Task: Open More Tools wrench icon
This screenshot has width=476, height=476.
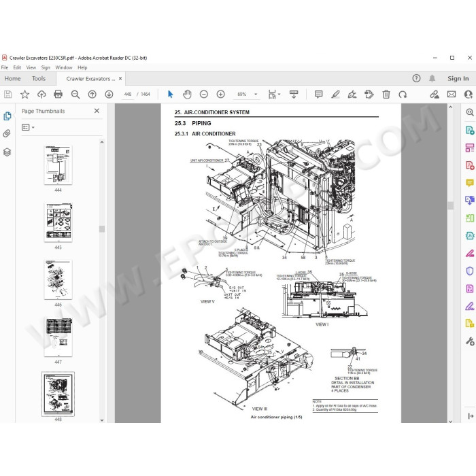Action: (470, 341)
